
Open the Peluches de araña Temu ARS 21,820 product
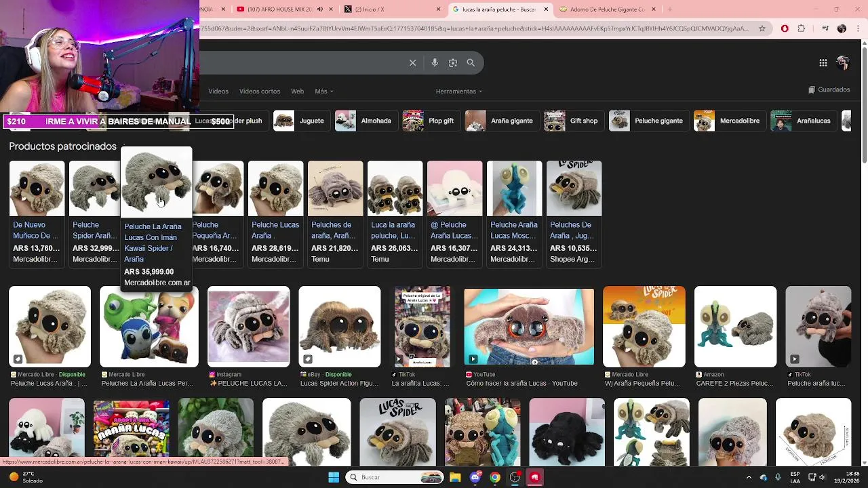point(335,213)
